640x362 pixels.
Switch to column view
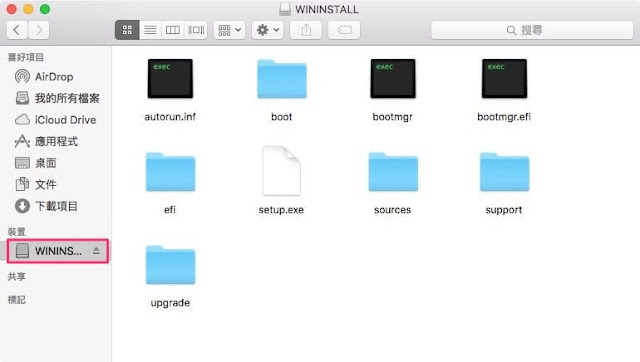pos(173,30)
